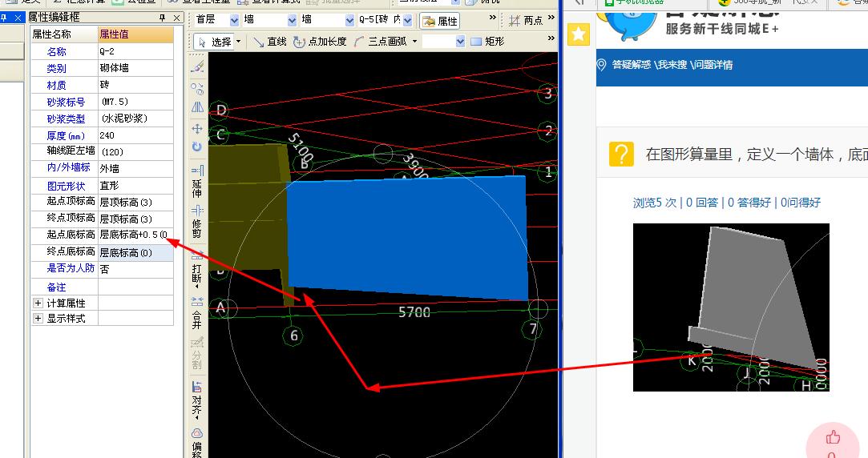Screen dimensions: 868x458
Task: Open the 首层 floor dropdown
Action: point(234,21)
